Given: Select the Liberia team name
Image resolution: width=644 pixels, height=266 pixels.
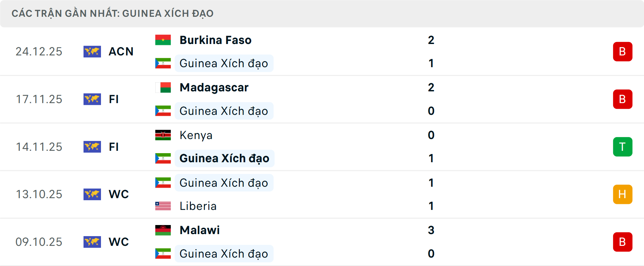Looking at the screenshot, I should click(198, 206).
